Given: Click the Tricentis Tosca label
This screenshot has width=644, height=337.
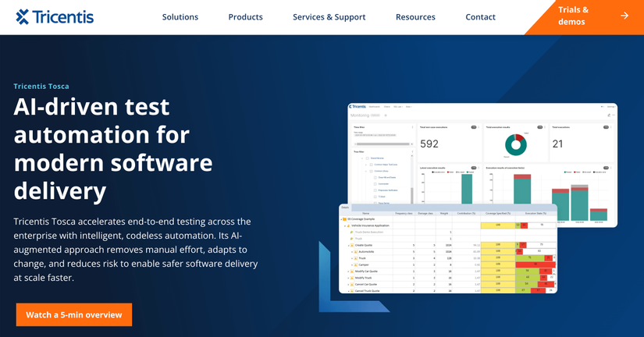Looking at the screenshot, I should [x=41, y=86].
